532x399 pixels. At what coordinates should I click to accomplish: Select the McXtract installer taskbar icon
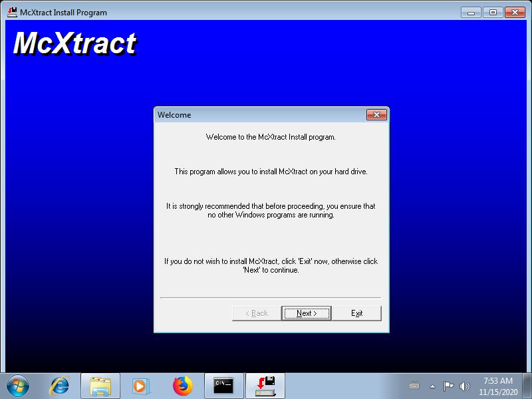pos(265,386)
